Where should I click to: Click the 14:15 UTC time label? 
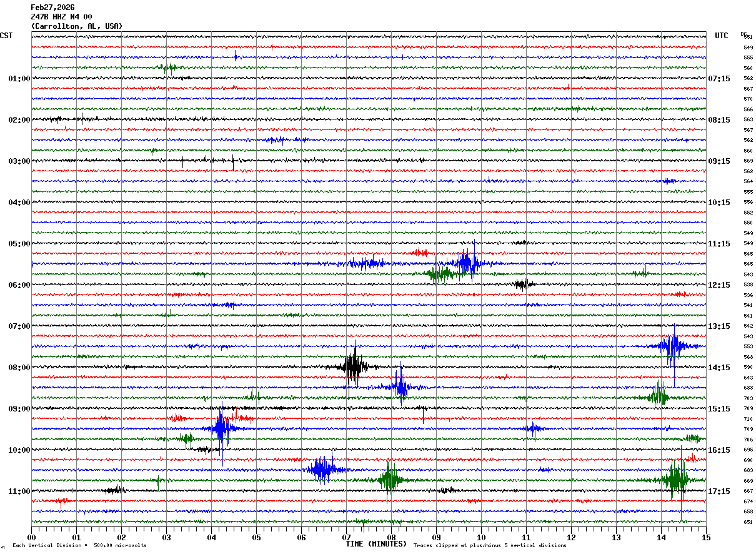719,368
